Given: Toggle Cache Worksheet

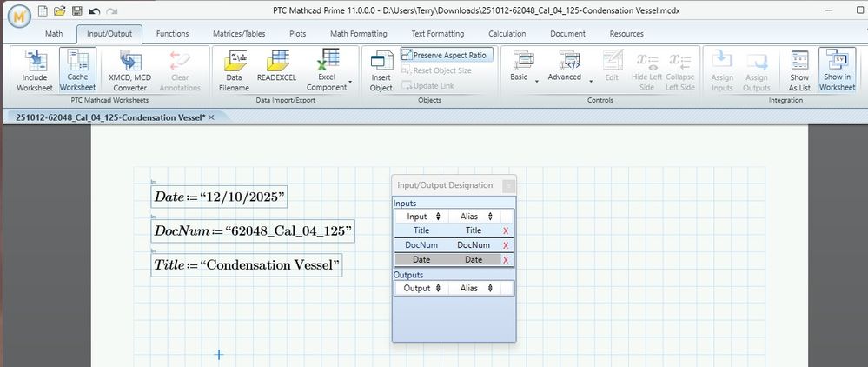Looking at the screenshot, I should (x=77, y=70).
